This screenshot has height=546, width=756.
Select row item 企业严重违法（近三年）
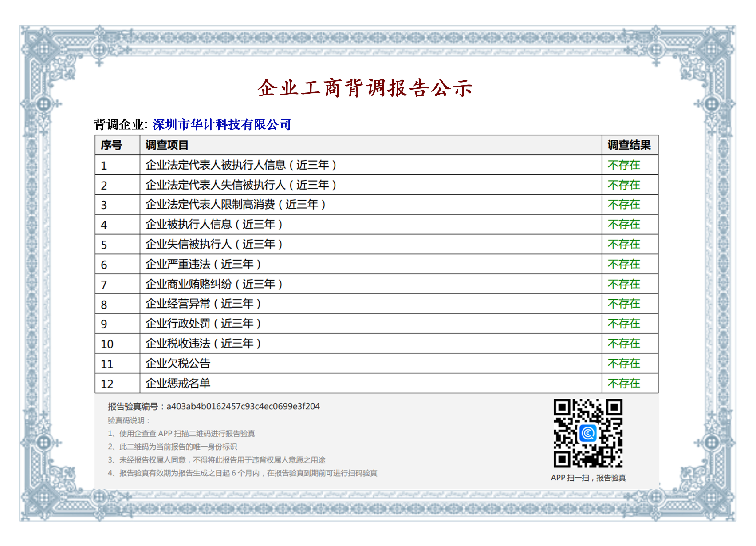pos(203,264)
